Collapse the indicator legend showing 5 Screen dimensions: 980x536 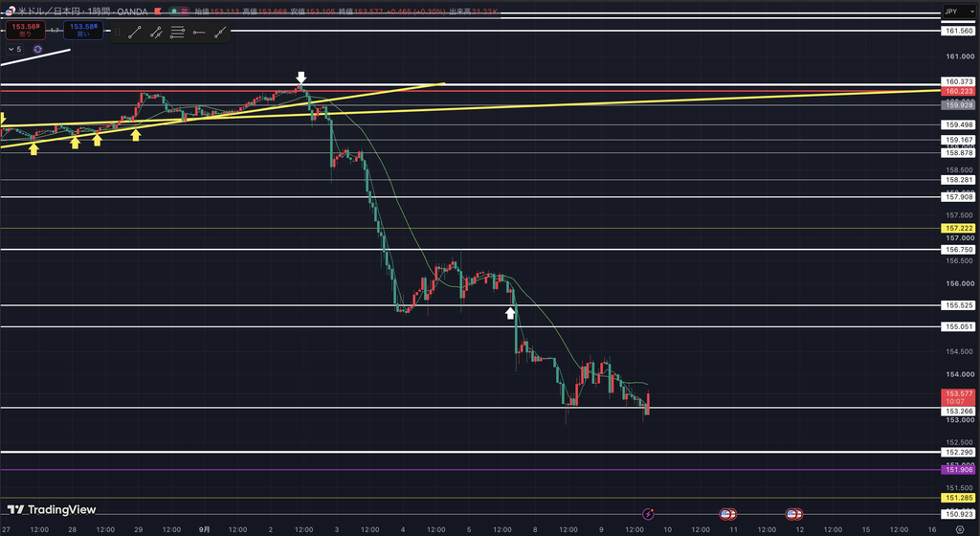coord(14,50)
